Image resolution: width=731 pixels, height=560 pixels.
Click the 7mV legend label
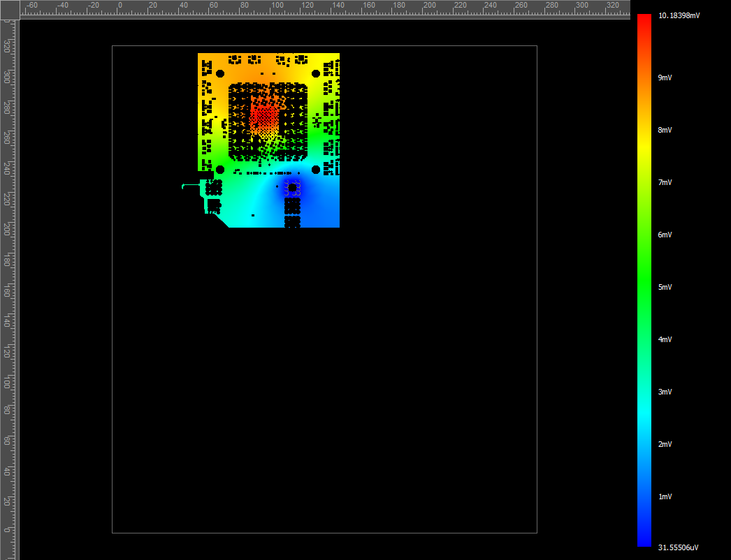[665, 183]
